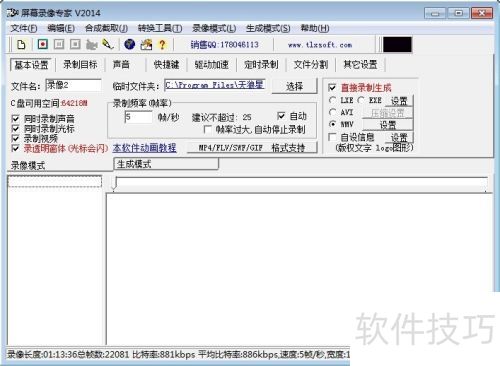
Task: Open the 本软件动画教程 link
Action: point(145,148)
